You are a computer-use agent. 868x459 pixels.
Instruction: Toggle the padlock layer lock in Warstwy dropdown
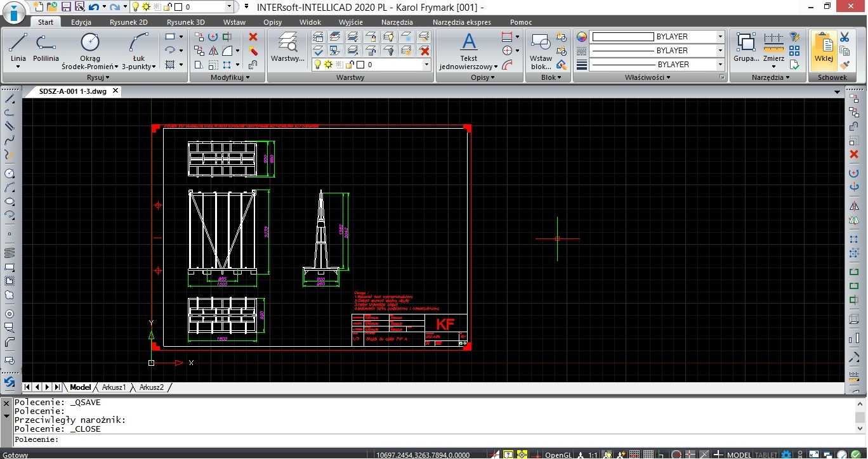tap(349, 65)
